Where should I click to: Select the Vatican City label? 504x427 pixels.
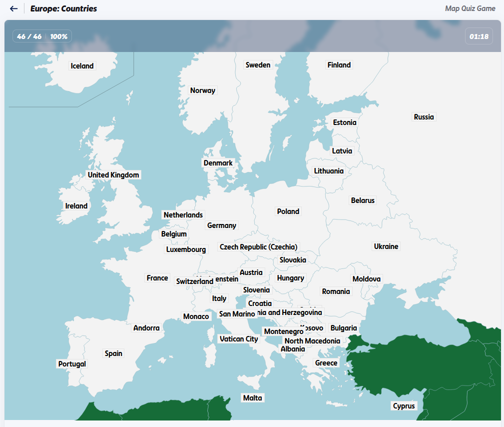coord(239,339)
